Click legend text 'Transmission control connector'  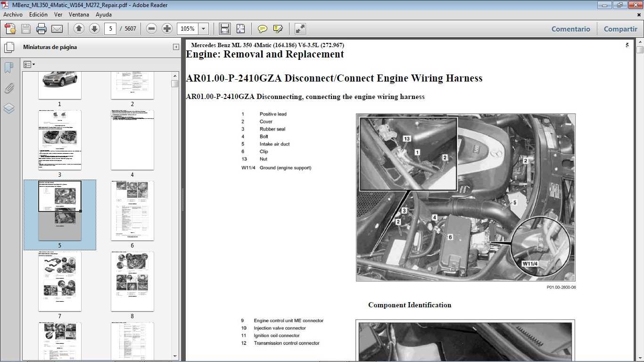[287, 343]
